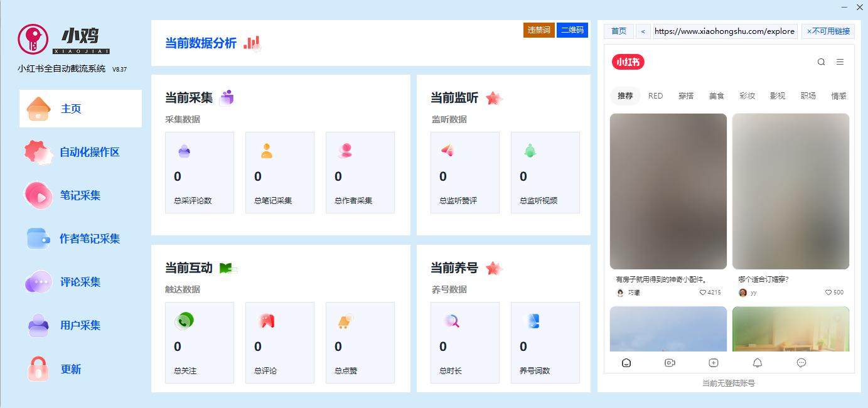Switch to the 影视 tab
The height and width of the screenshot is (408, 868).
click(777, 96)
